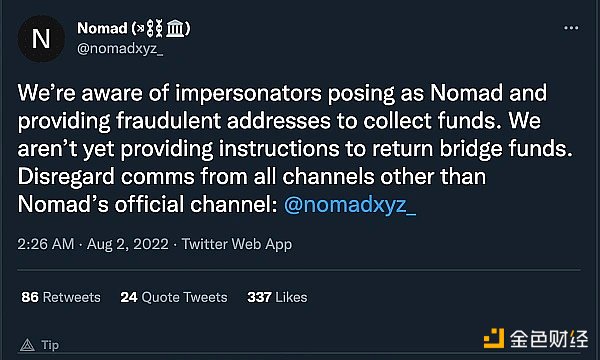View the 337 Likes list
This screenshot has width=600, height=360.
(x=277, y=297)
